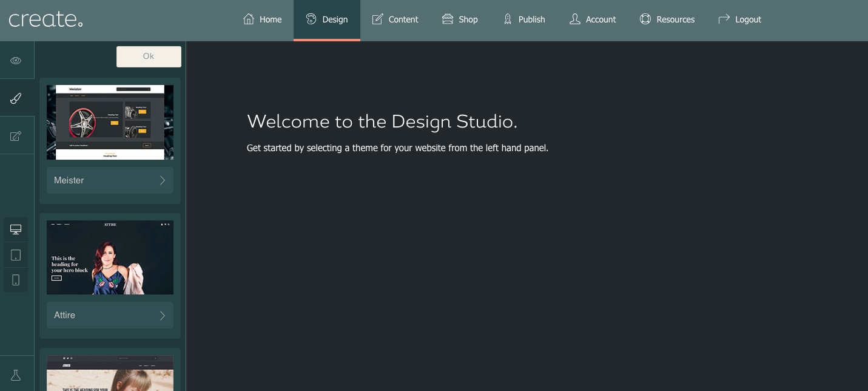Click the 'Welcome to the Design Studio.' heading

click(382, 122)
